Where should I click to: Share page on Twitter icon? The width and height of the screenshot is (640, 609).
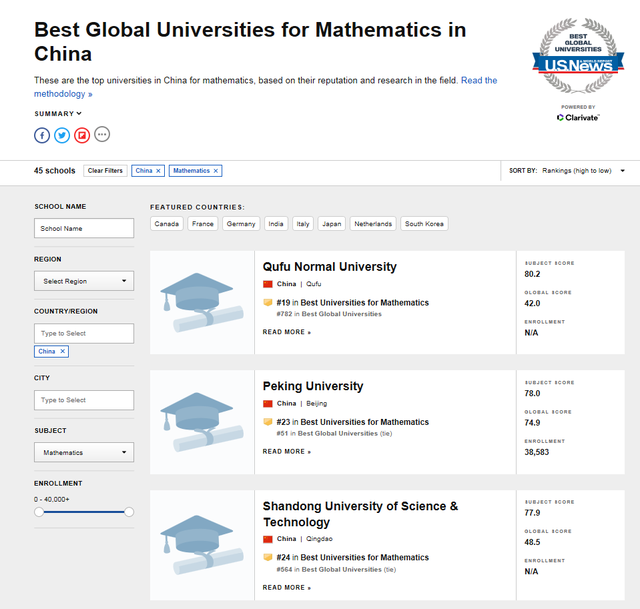[62, 134]
